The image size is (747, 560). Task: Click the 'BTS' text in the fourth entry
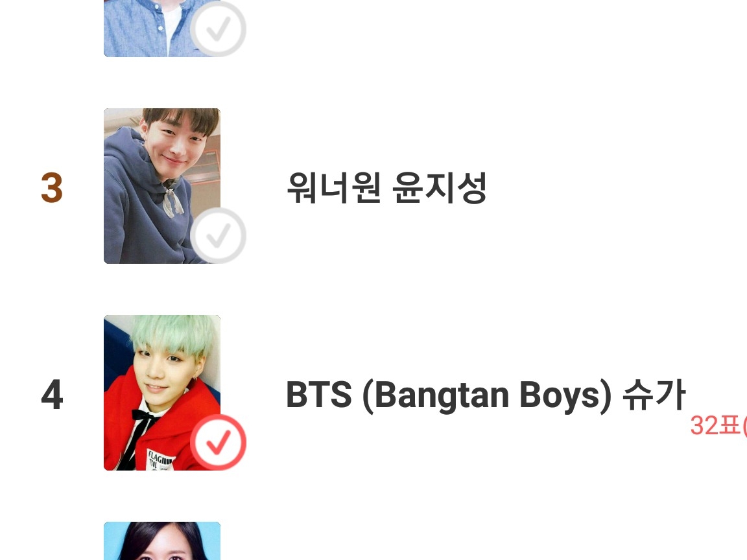[319, 394]
